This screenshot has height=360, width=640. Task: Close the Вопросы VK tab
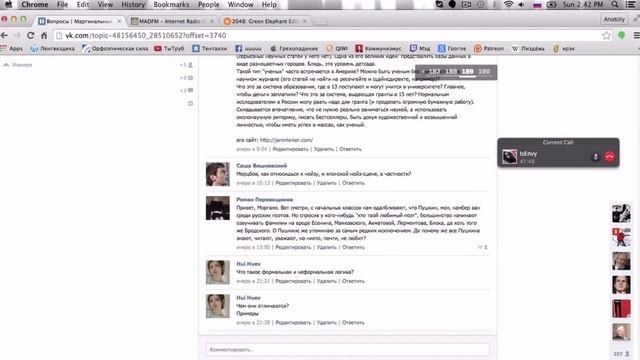[119, 21]
